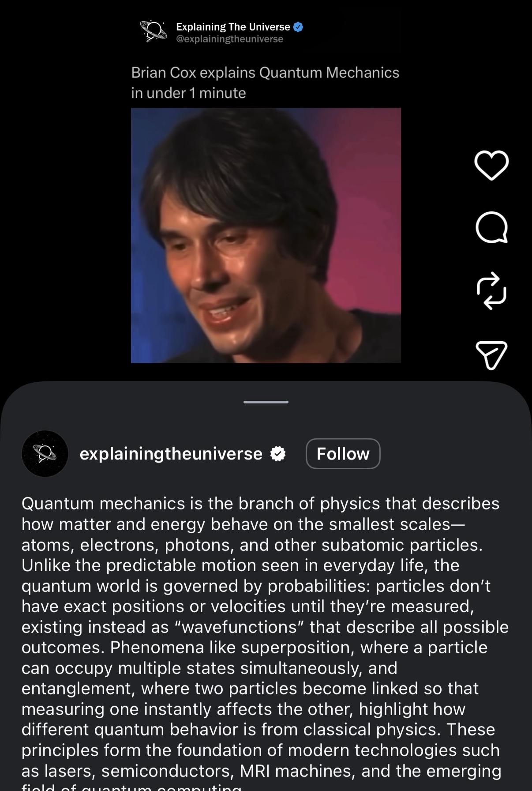Click the blue verified badge in the tweet header

(298, 27)
